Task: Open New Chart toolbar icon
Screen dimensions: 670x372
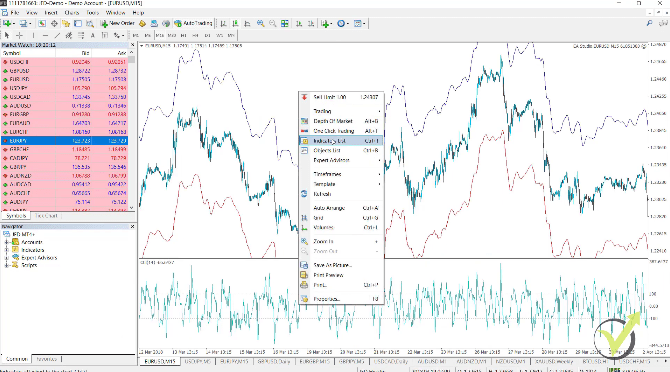Action: pyautogui.click(x=8, y=23)
